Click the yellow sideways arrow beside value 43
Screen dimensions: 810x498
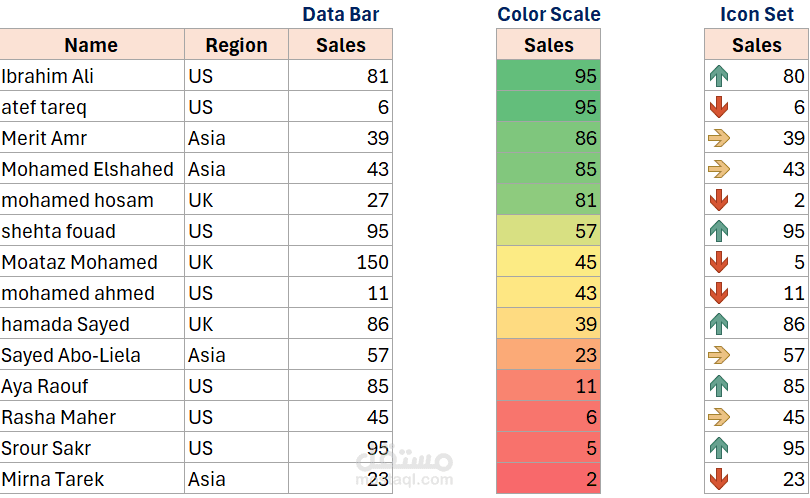718,169
